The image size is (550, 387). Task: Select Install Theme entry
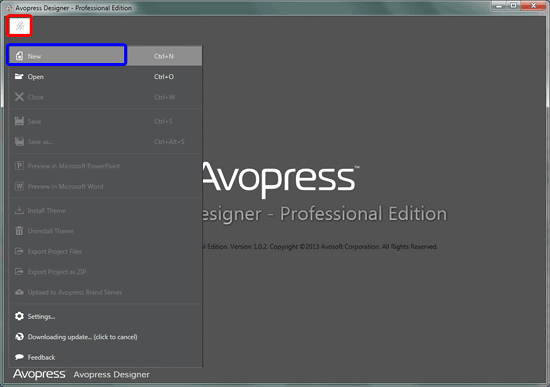[x=105, y=210]
